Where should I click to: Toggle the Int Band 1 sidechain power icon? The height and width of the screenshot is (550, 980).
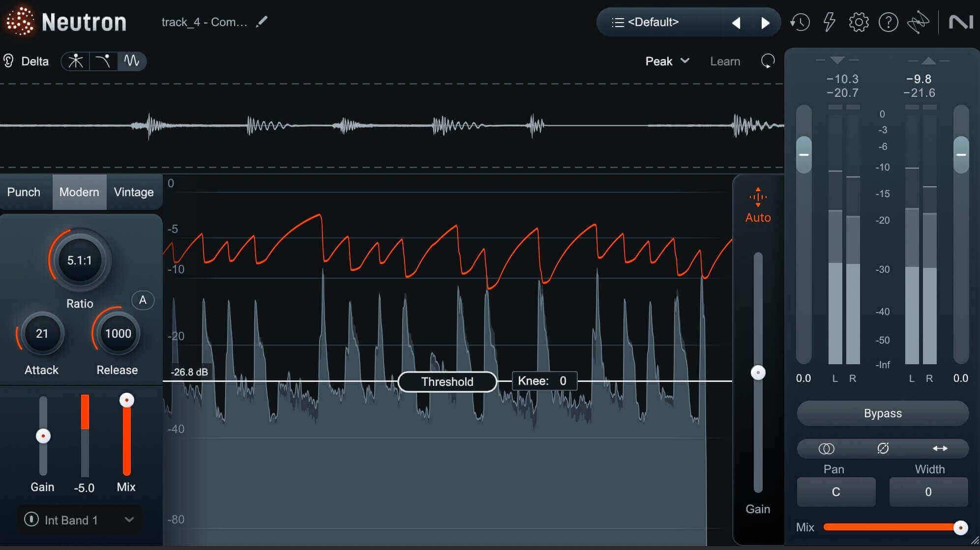(x=31, y=520)
